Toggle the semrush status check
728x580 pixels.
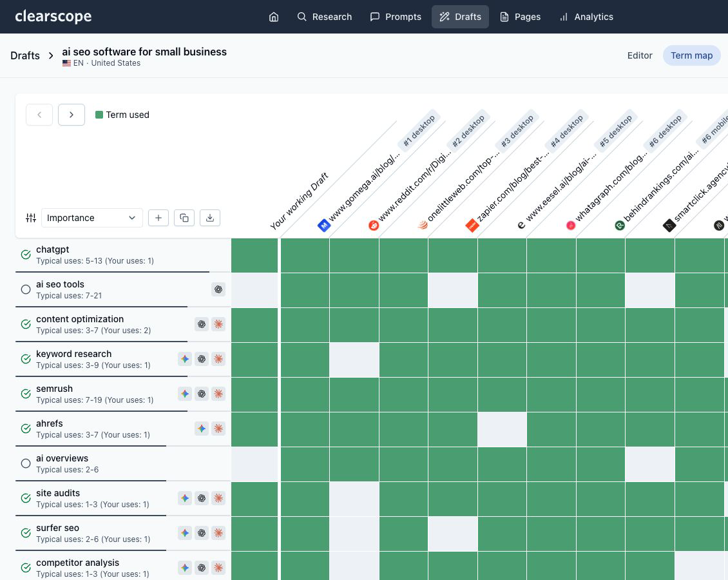26,394
